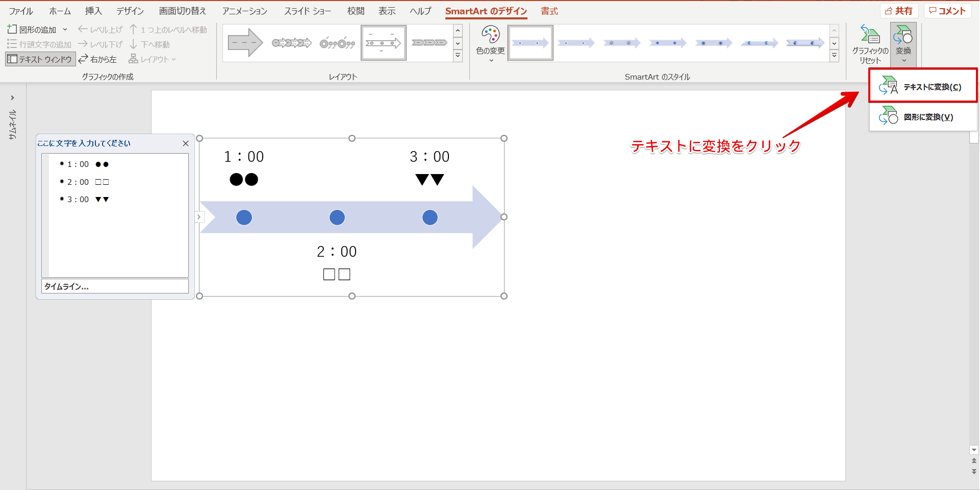Select the basic timeline layout thumbnail
This screenshot has height=490, width=980.
click(384, 43)
